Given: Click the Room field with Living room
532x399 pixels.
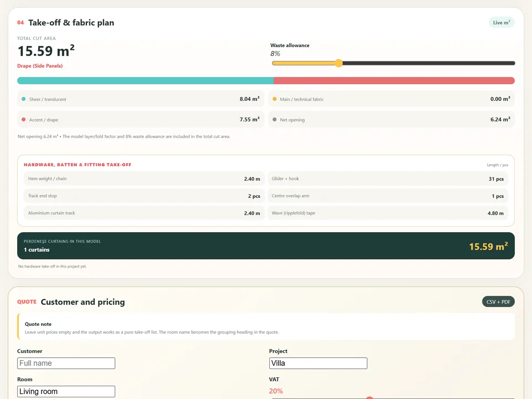Looking at the screenshot, I should click(x=66, y=391).
